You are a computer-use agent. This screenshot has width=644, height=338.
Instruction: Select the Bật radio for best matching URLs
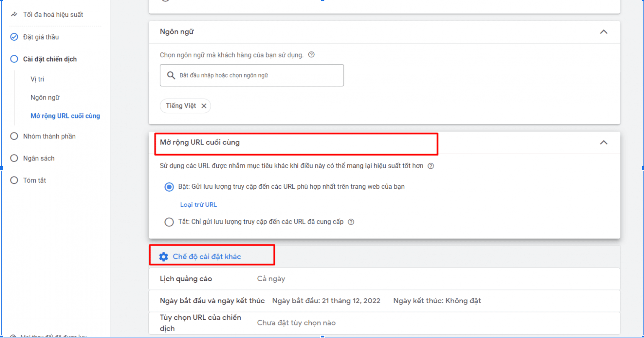[x=169, y=187]
